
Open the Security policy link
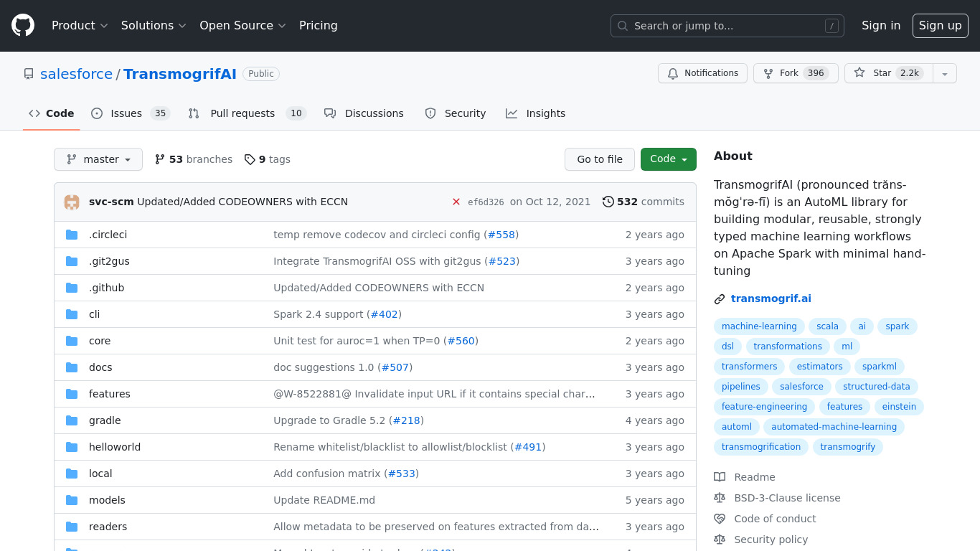coord(771,540)
